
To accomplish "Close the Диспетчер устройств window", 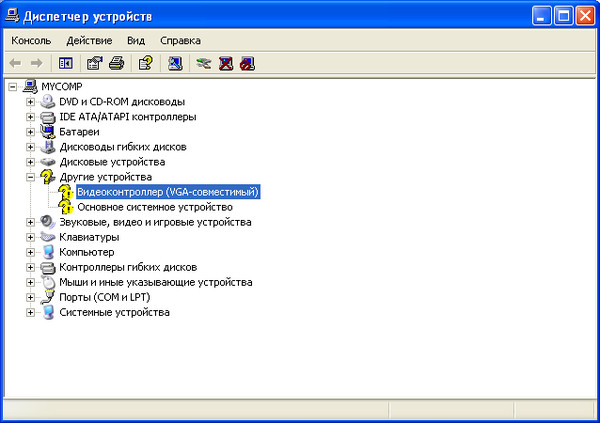I will [585, 16].
